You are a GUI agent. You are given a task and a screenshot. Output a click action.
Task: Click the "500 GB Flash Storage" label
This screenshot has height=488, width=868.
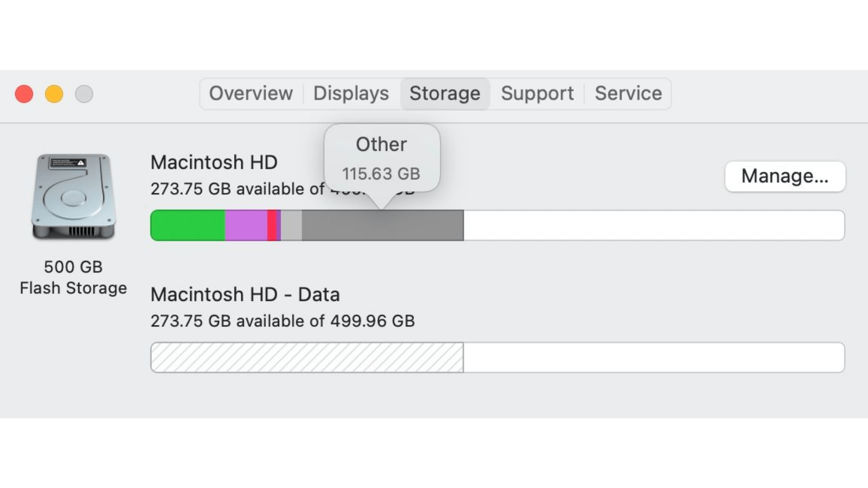click(x=73, y=277)
